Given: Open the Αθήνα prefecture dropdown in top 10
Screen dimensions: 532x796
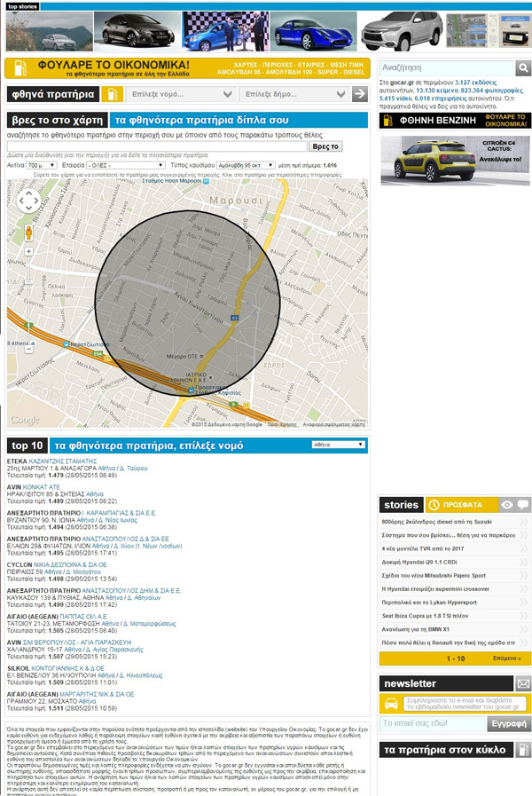Looking at the screenshot, I should (x=339, y=444).
